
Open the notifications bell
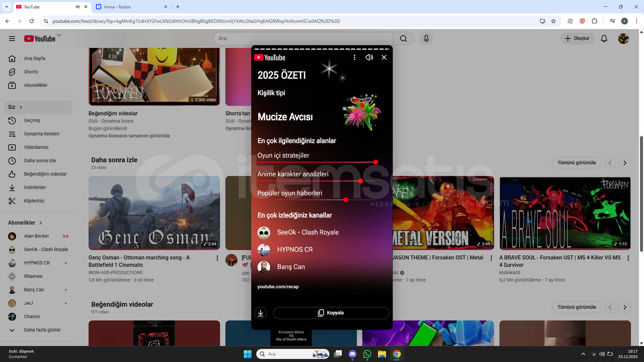coord(604,39)
